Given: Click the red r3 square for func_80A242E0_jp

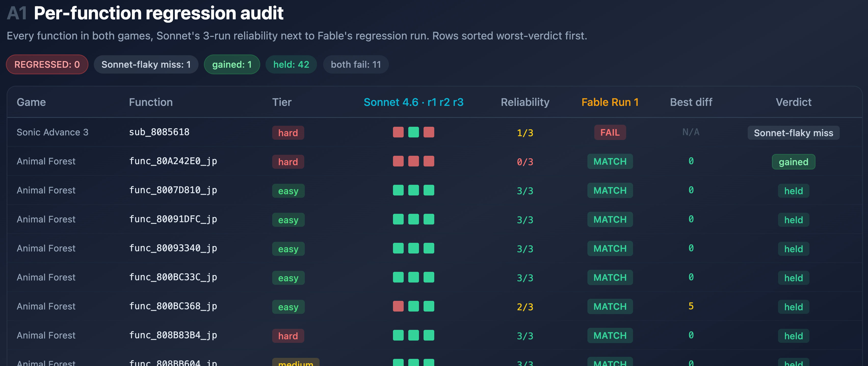Looking at the screenshot, I should (x=429, y=161).
